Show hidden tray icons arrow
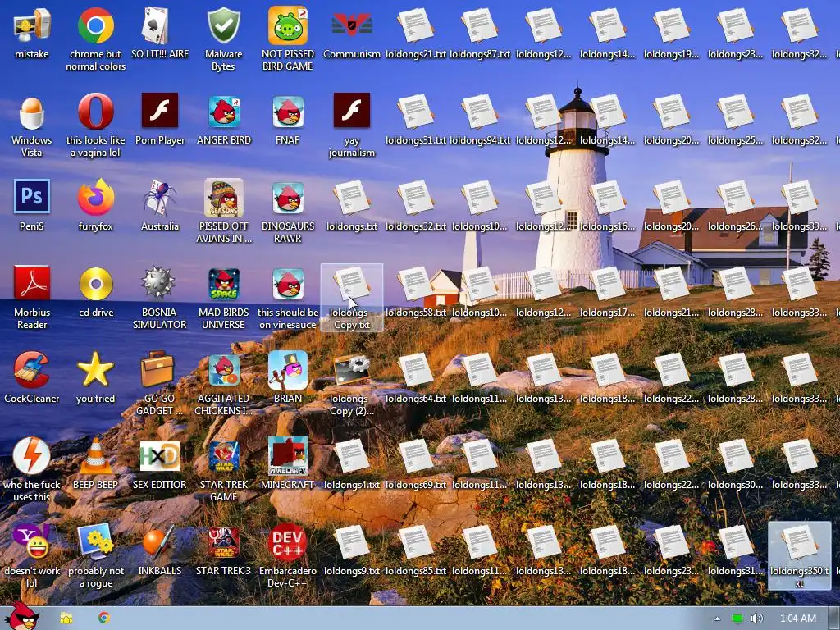The image size is (840, 630). [717, 619]
